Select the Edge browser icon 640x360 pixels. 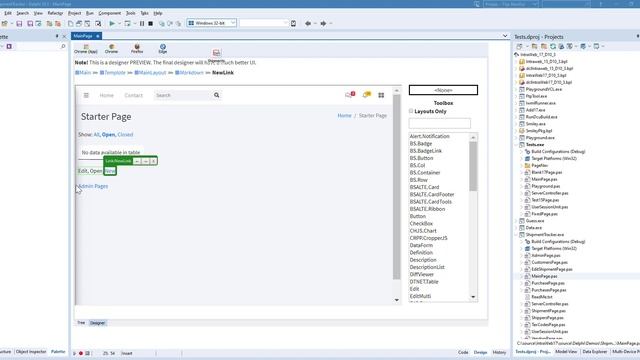(163, 49)
